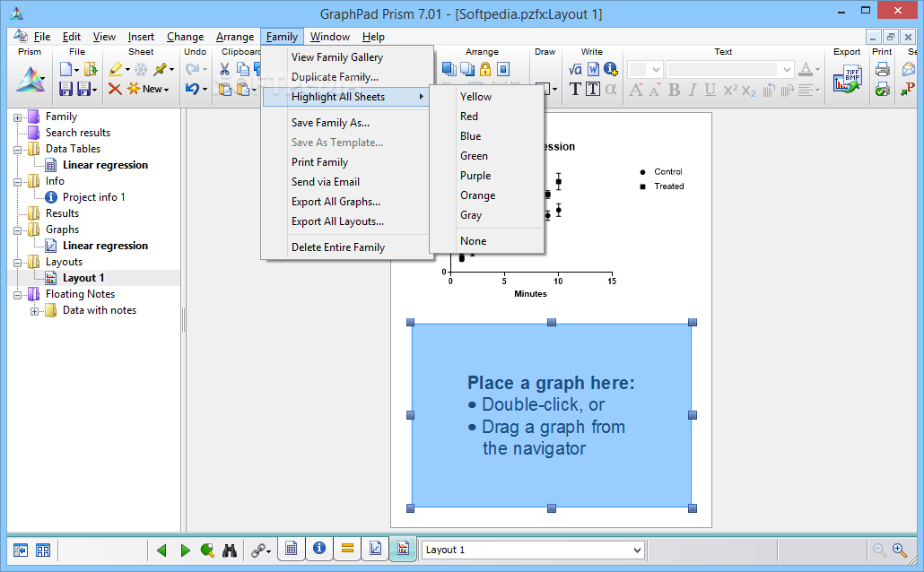Click the Bring to front arrange icon
This screenshot has height=572, width=924.
click(x=449, y=70)
